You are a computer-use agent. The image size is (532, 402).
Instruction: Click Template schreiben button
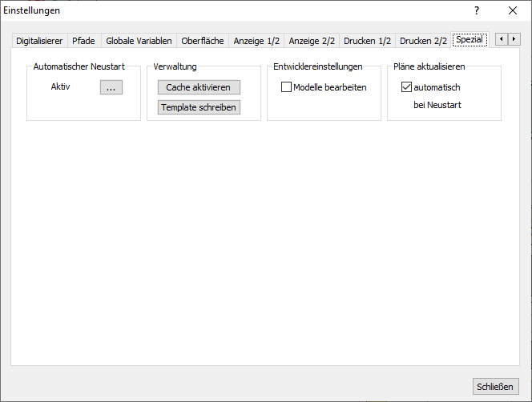point(199,107)
